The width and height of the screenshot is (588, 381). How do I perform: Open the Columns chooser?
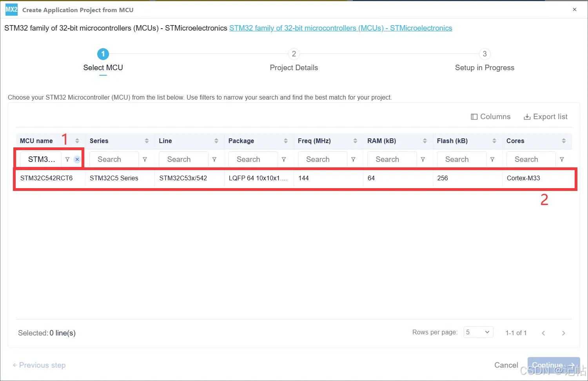[x=491, y=117]
